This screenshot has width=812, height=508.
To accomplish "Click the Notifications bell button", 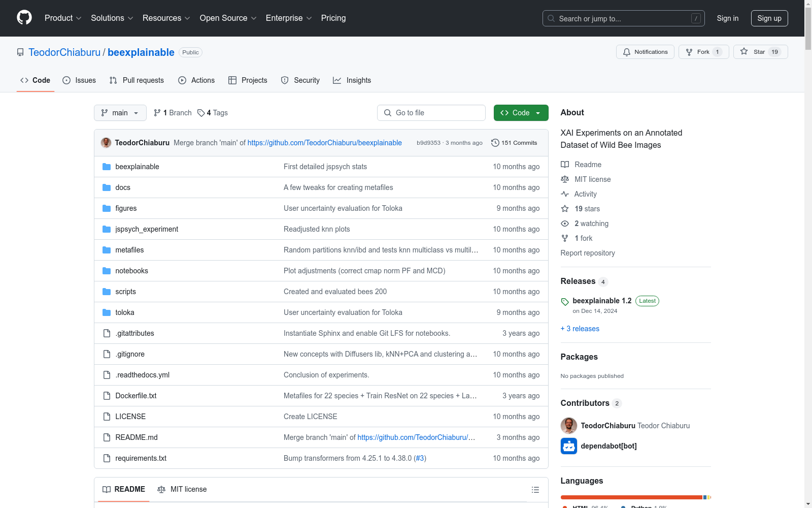I will 645,52.
